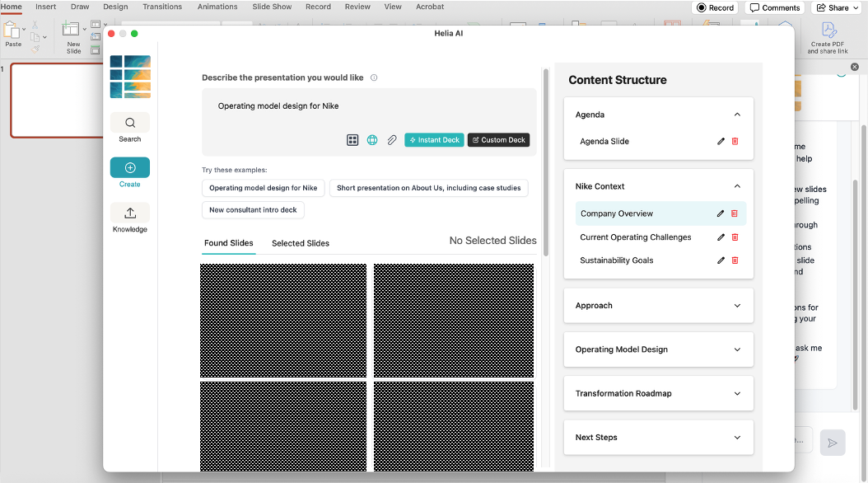This screenshot has height=483, width=868.
Task: Open the Acrobat ribbon tab
Action: [x=430, y=7]
